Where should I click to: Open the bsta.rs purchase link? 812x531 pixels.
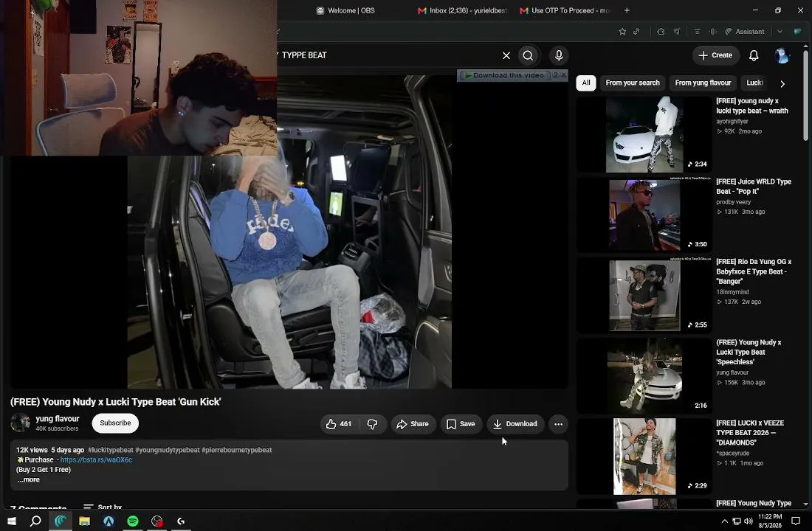(96, 459)
